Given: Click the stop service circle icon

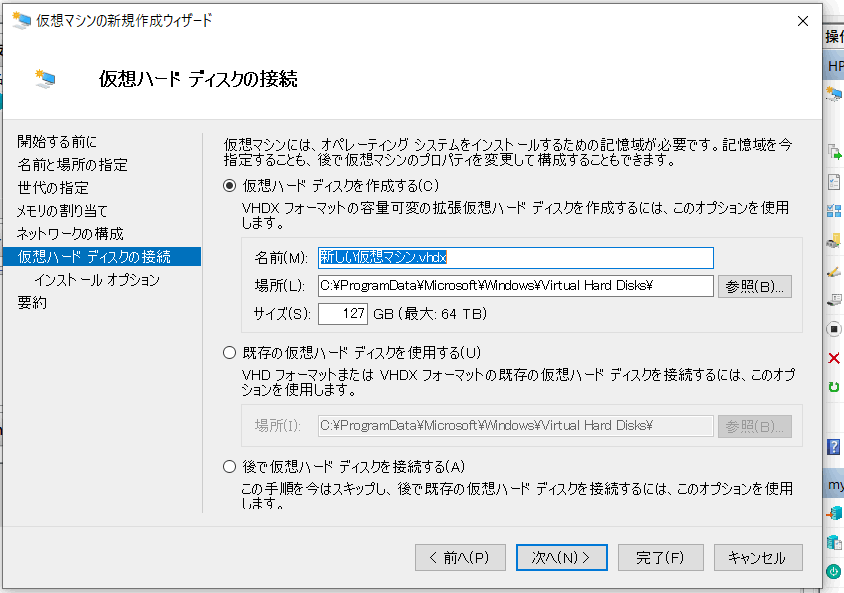Looking at the screenshot, I should pos(834,329).
